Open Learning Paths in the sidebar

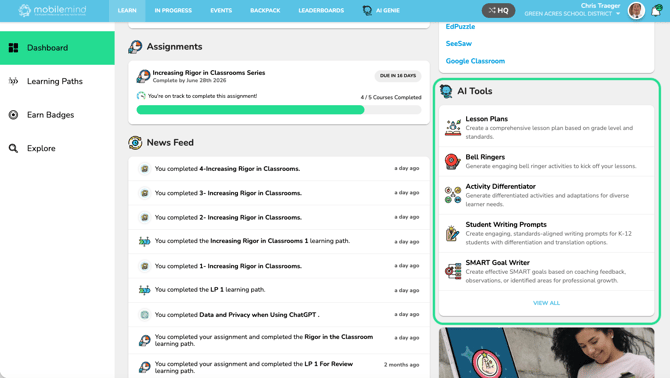point(57,81)
